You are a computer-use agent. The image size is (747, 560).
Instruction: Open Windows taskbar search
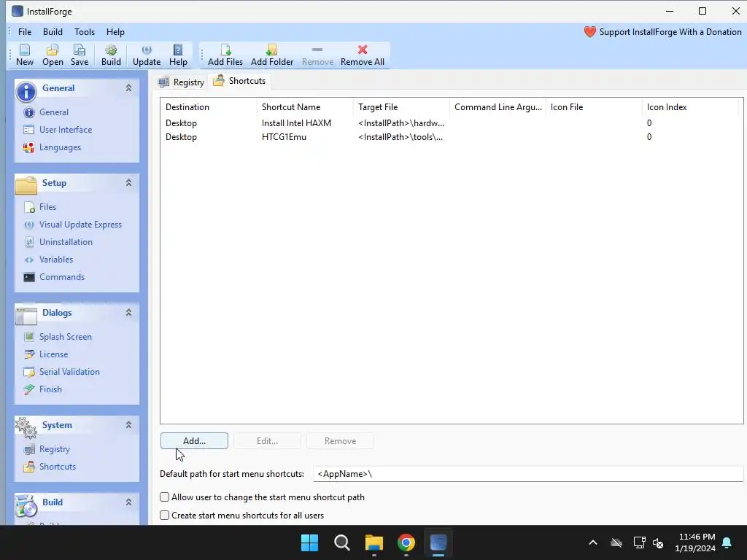(342, 542)
